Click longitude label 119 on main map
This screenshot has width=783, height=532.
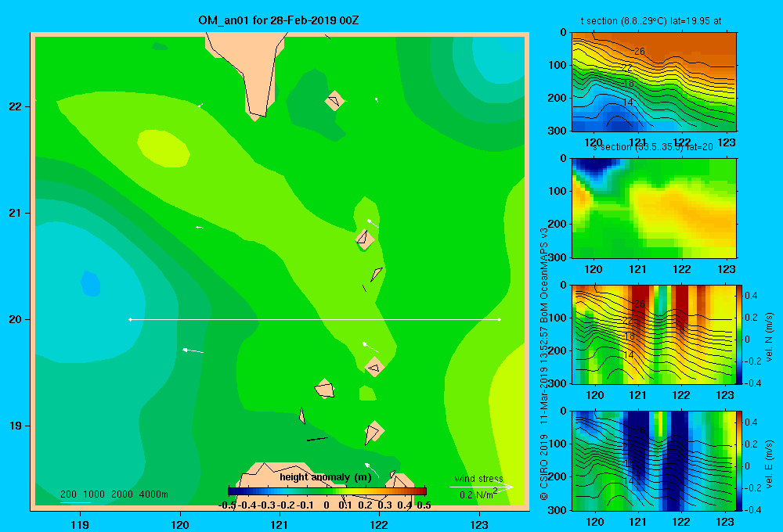click(80, 524)
